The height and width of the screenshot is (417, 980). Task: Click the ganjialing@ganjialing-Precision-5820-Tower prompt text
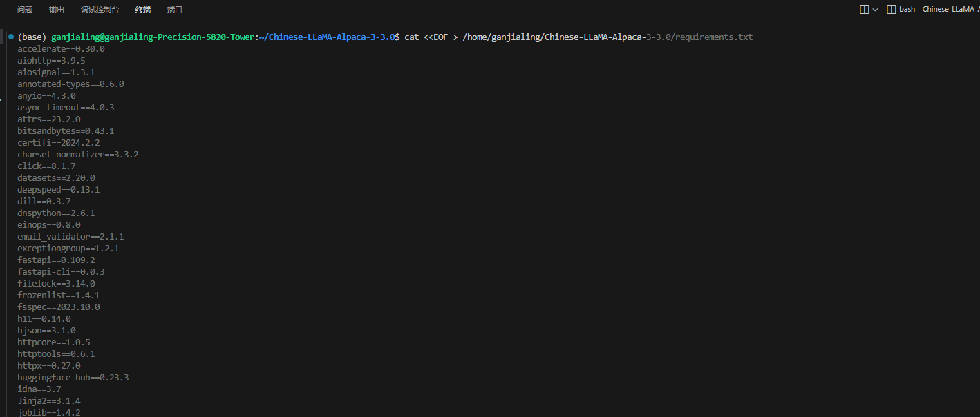click(x=152, y=37)
